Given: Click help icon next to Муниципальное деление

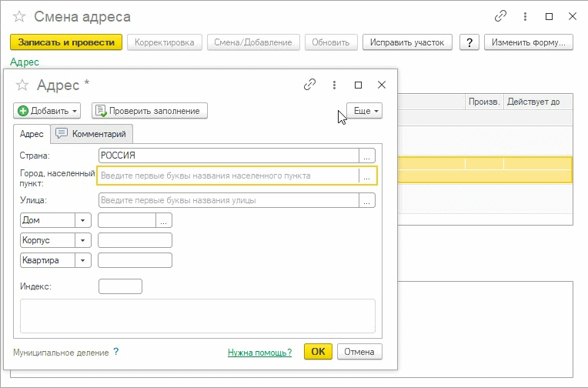Looking at the screenshot, I should 116,352.
